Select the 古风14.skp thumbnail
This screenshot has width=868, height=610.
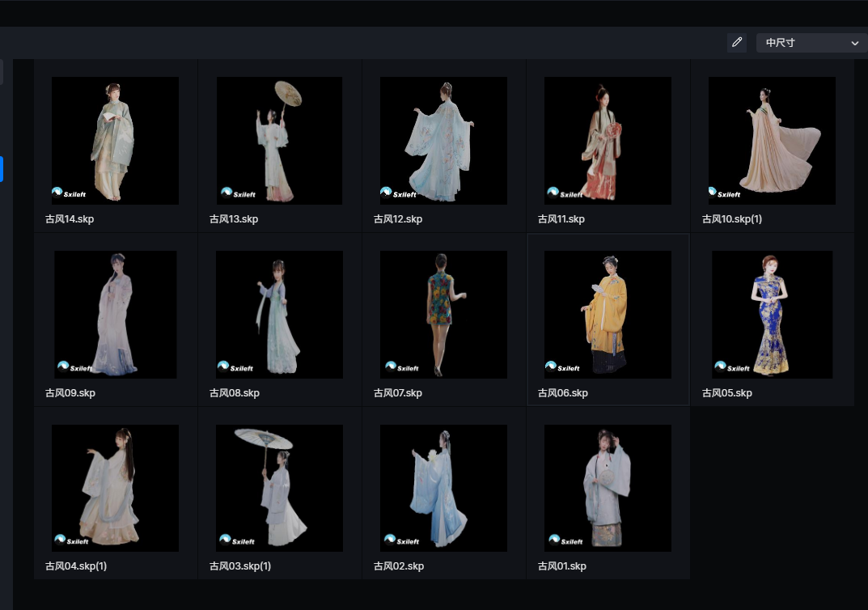pyautogui.click(x=115, y=141)
